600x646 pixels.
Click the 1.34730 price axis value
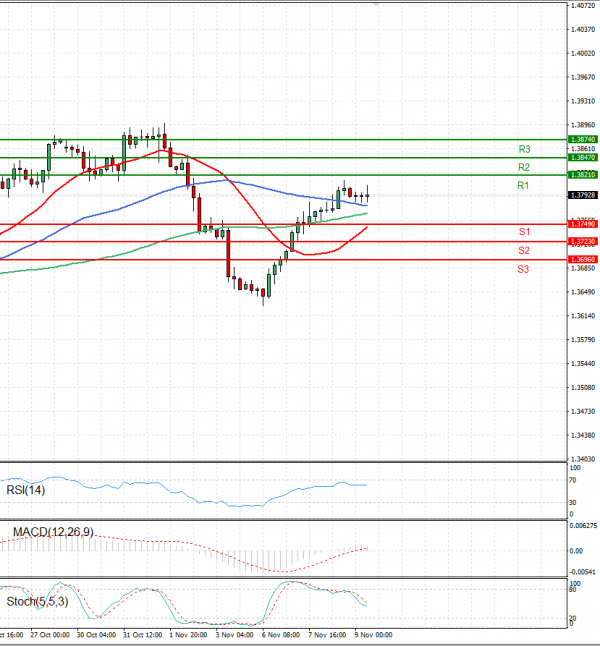pos(583,412)
